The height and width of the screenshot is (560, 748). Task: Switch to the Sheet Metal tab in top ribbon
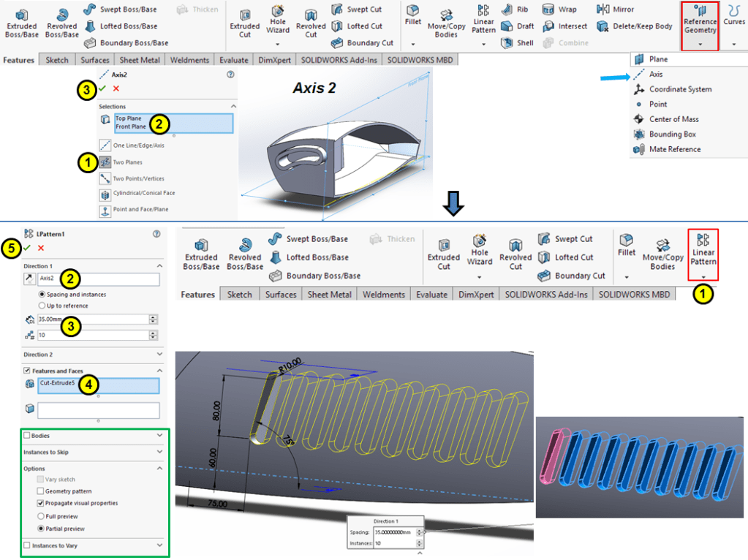(x=140, y=60)
